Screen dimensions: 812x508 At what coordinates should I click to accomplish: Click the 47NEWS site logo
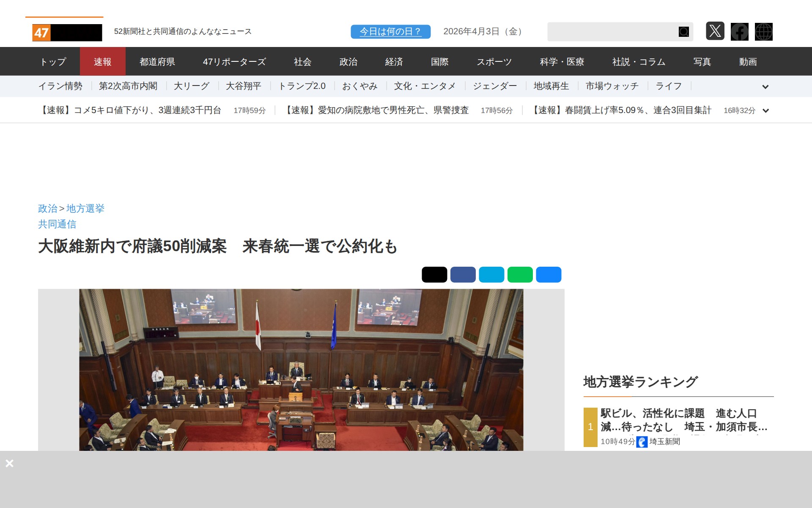(x=67, y=33)
